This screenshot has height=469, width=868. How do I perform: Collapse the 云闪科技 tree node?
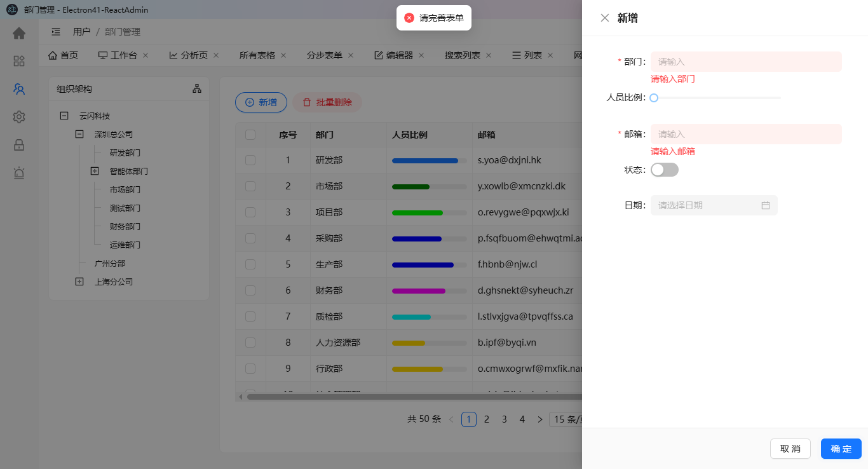click(x=64, y=116)
